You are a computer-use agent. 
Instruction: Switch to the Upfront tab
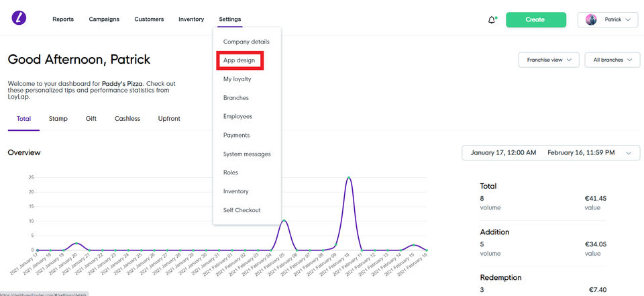169,119
